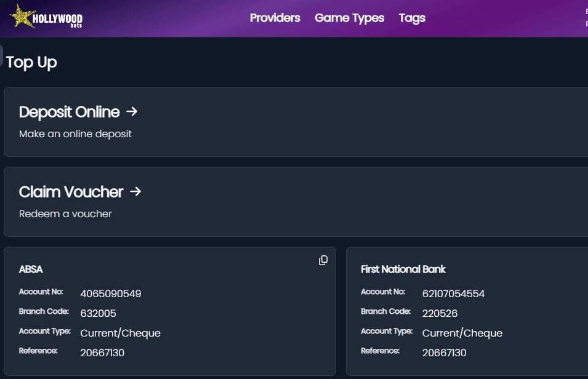Select First National Bank account number 62107054554
This screenshot has height=379, width=588.
(453, 293)
